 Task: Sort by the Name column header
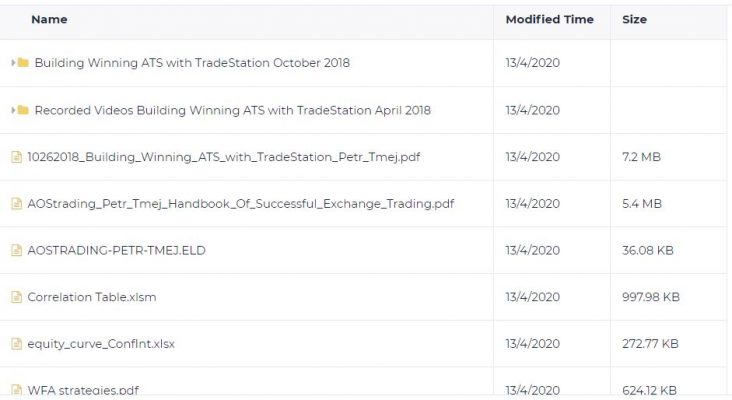coord(49,20)
